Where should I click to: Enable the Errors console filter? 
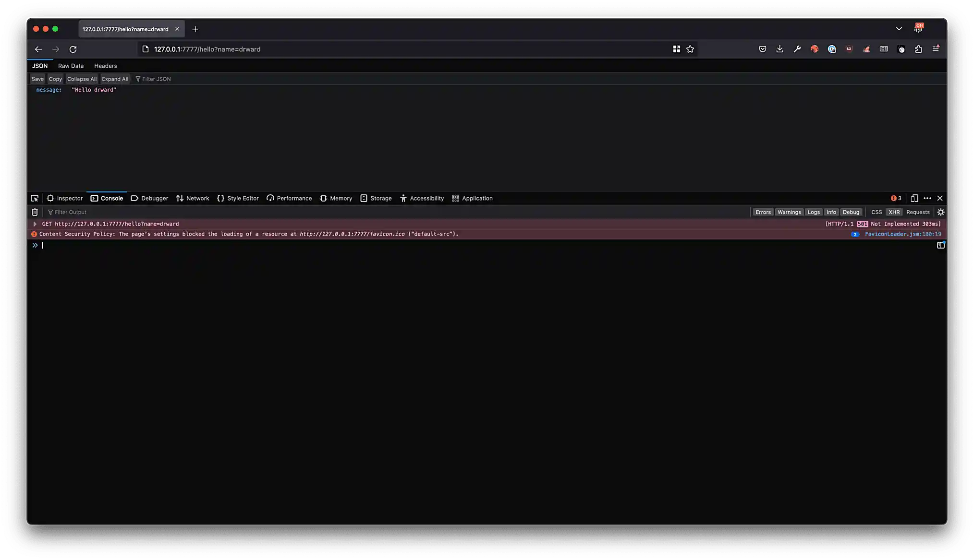[763, 212]
